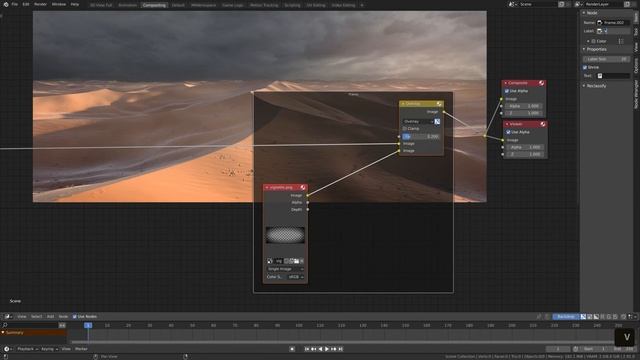Switch to the Animation workspace tab

(x=128, y=5)
